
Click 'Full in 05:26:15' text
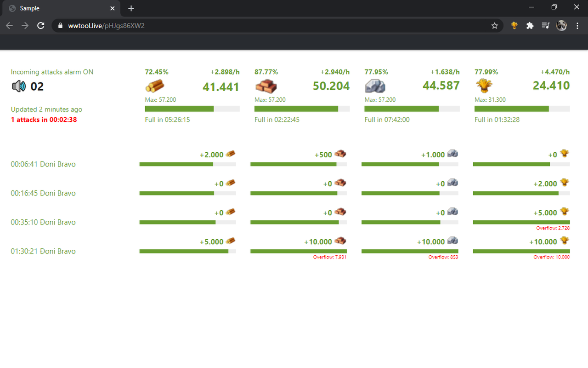tap(167, 120)
